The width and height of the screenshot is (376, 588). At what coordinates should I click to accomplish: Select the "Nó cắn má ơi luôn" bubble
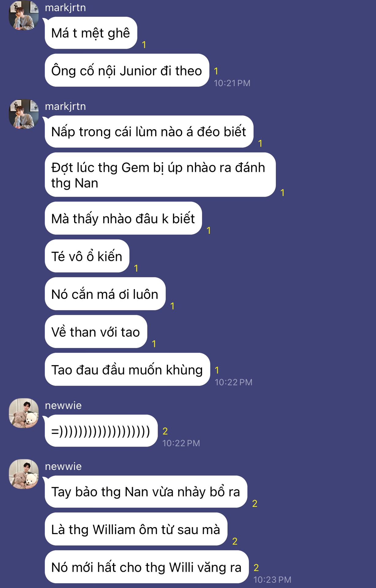coord(105,294)
